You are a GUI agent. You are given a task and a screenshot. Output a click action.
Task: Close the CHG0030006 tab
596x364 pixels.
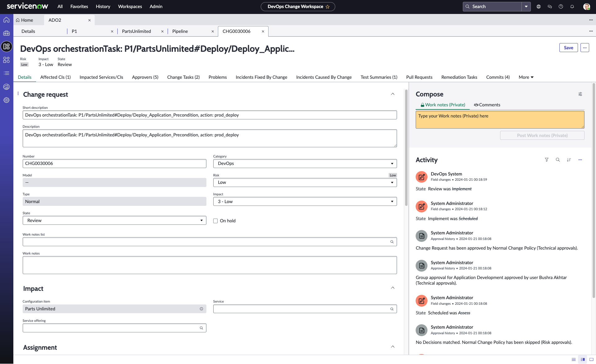tap(263, 31)
